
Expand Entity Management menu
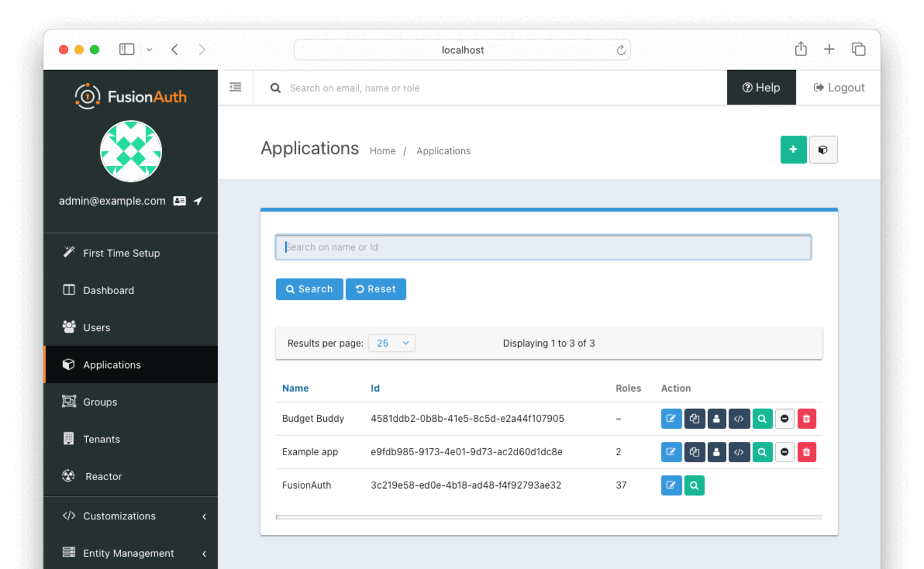[x=131, y=553]
